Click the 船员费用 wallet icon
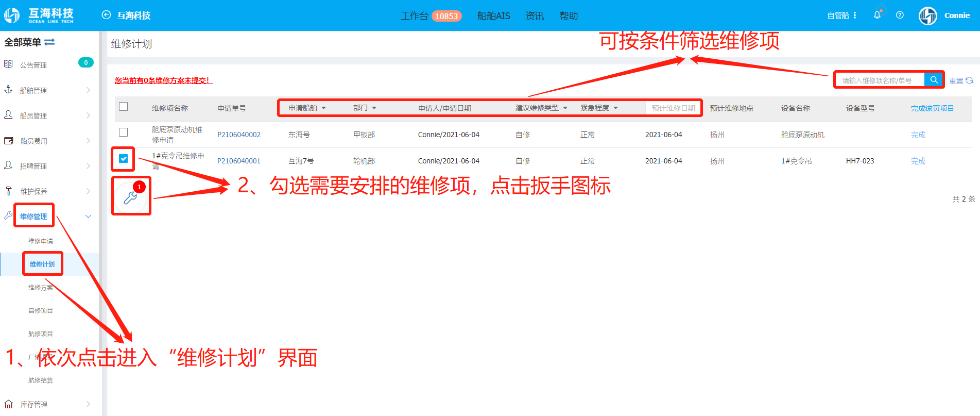 point(8,140)
